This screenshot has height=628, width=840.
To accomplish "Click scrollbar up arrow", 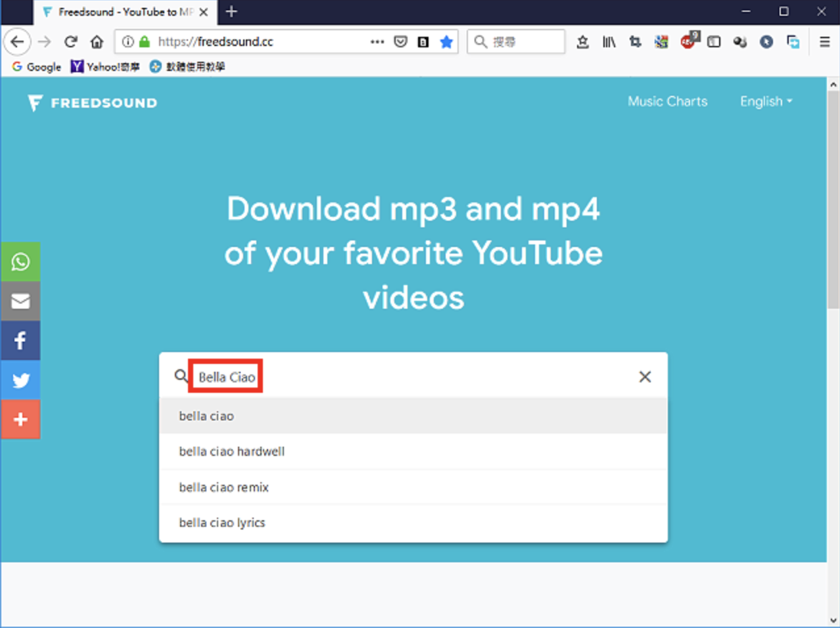I will (833, 85).
